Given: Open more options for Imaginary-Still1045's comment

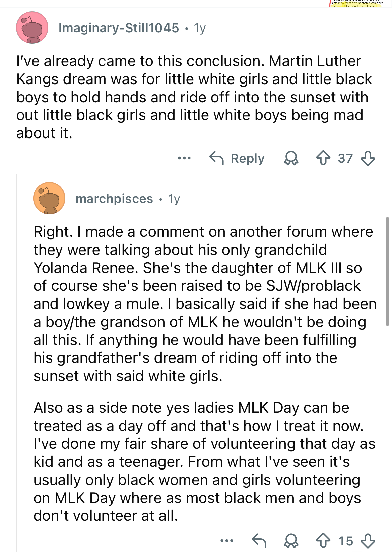Looking at the screenshot, I should tap(184, 158).
